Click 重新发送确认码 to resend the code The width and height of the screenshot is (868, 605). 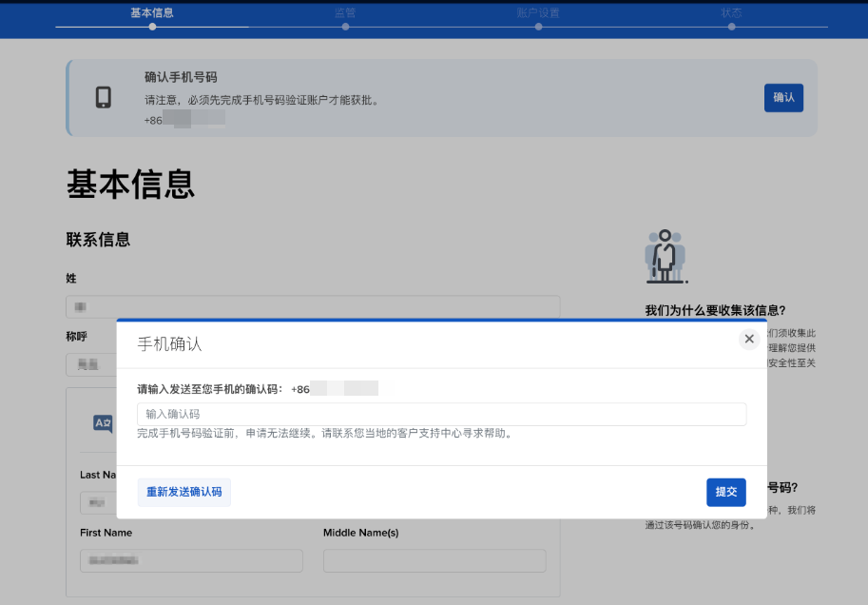click(x=183, y=492)
